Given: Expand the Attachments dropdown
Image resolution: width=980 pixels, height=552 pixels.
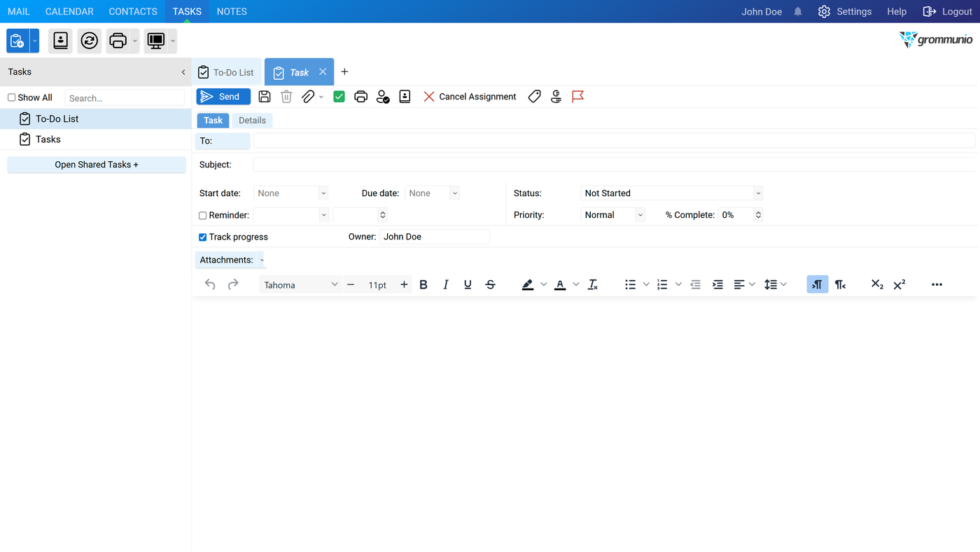Looking at the screenshot, I should pyautogui.click(x=262, y=261).
